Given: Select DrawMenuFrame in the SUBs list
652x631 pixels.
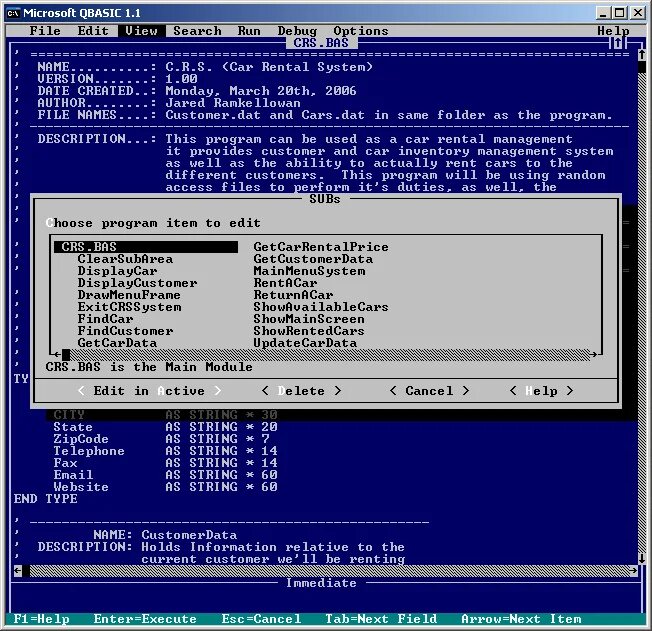Looking at the screenshot, I should click(x=129, y=295).
